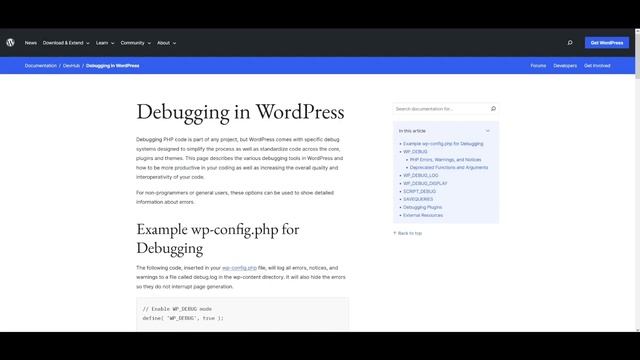Screen dimensions: 640x360
Task: Open the News menu item
Action: [x=31, y=43]
